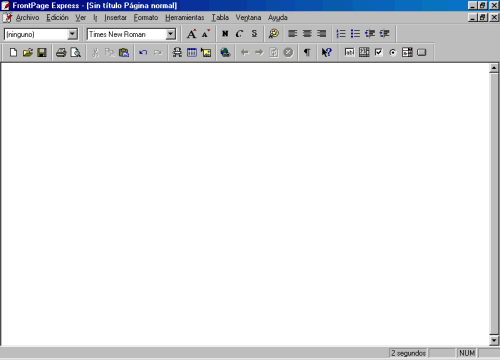Align text to the right

point(321,34)
